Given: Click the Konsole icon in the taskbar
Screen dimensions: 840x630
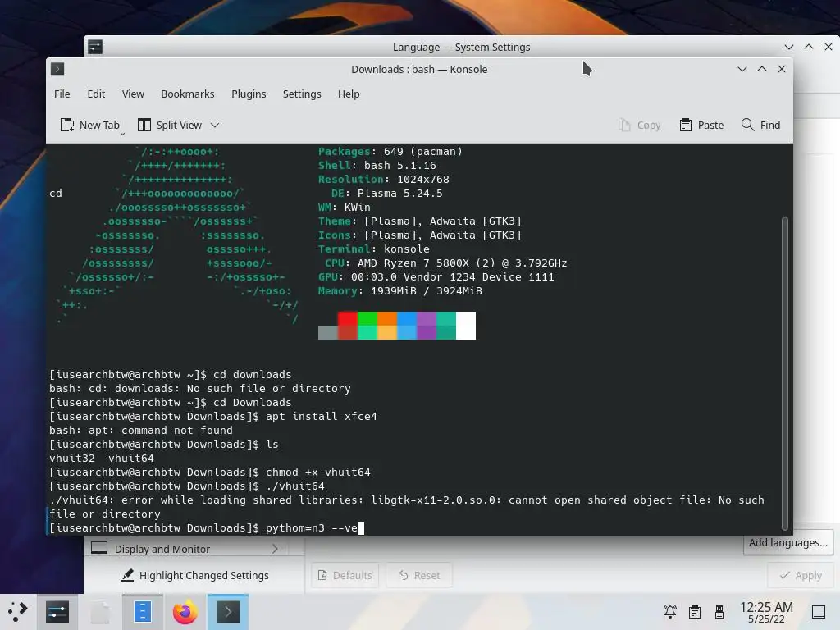Looking at the screenshot, I should (228, 612).
